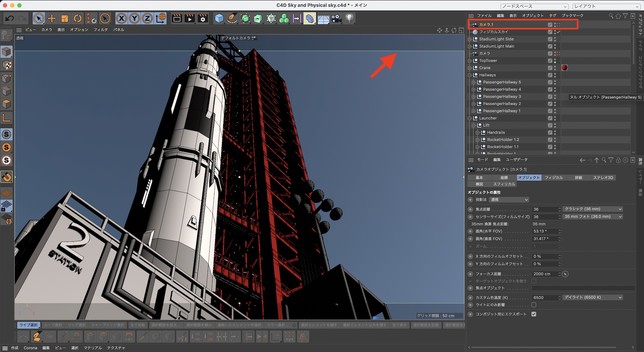Open the フィルタ viewport menu
This screenshot has height=352, width=644.
tap(100, 30)
